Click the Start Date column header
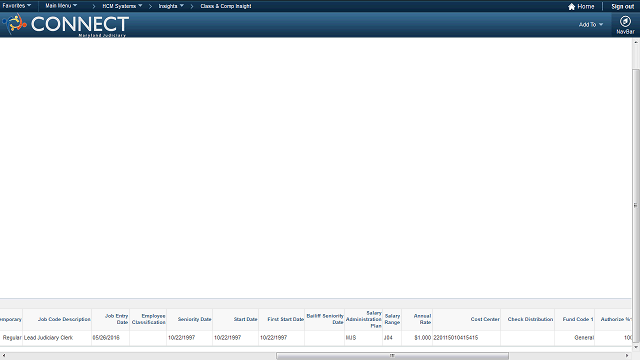This screenshot has height=360, width=640. (245, 319)
